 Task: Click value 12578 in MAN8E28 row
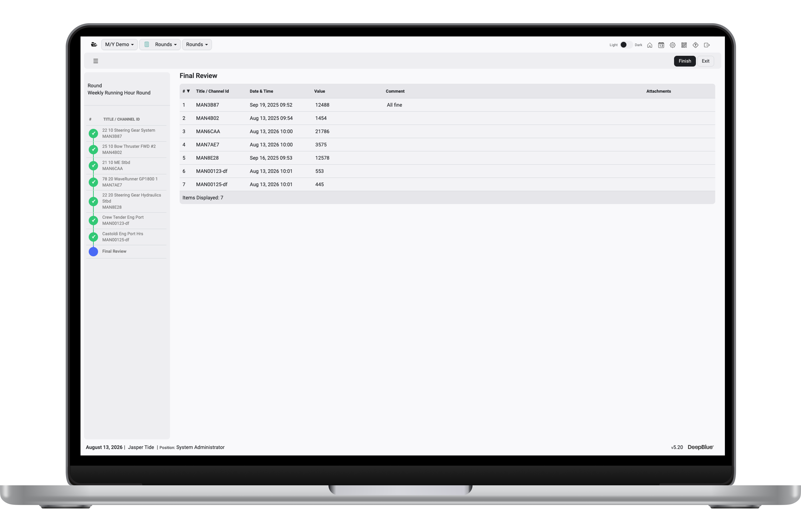click(x=322, y=158)
